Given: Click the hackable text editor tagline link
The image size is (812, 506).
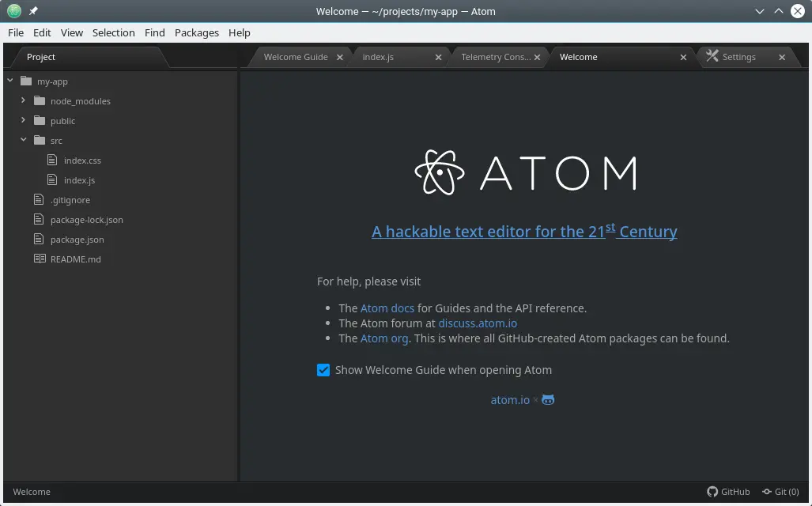Looking at the screenshot, I should [524, 231].
